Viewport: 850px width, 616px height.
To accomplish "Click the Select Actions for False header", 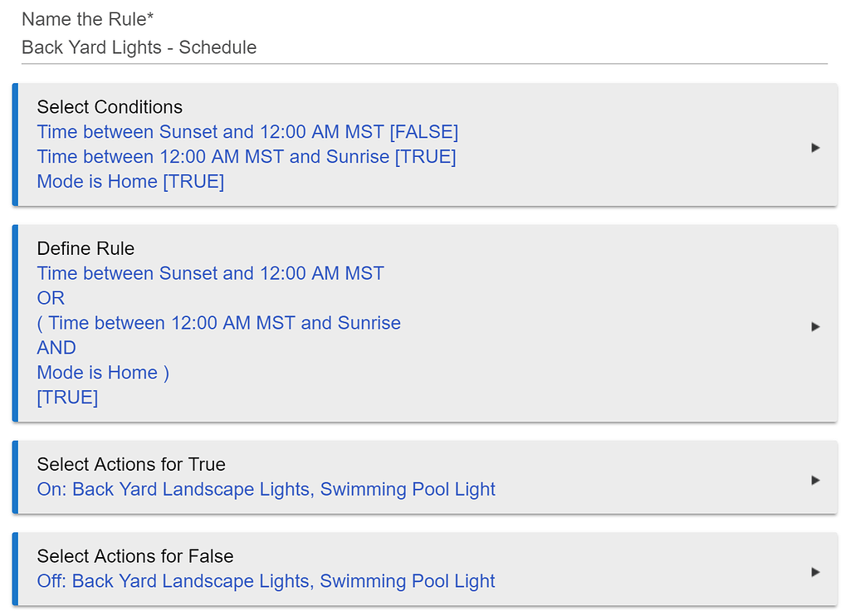I will pyautogui.click(x=133, y=556).
